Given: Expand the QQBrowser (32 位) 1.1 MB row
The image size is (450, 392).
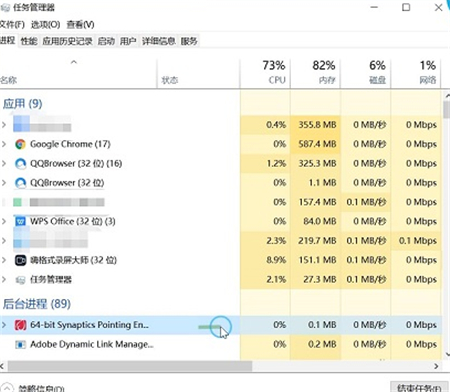Looking at the screenshot, I should 4,183.
